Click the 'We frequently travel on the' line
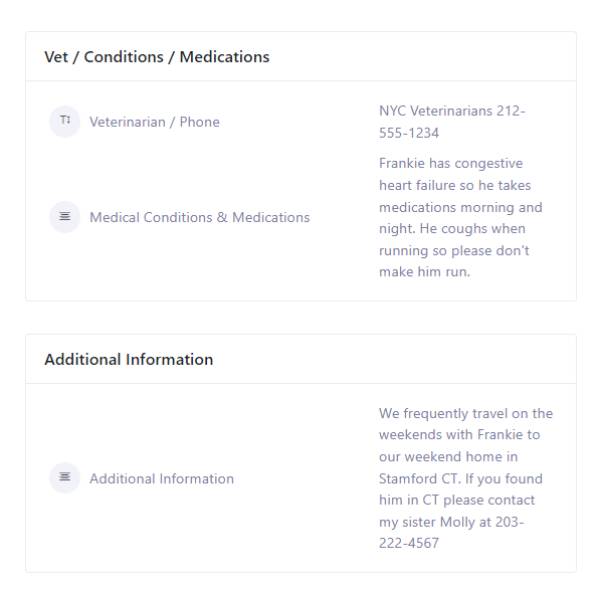 pyautogui.click(x=466, y=414)
